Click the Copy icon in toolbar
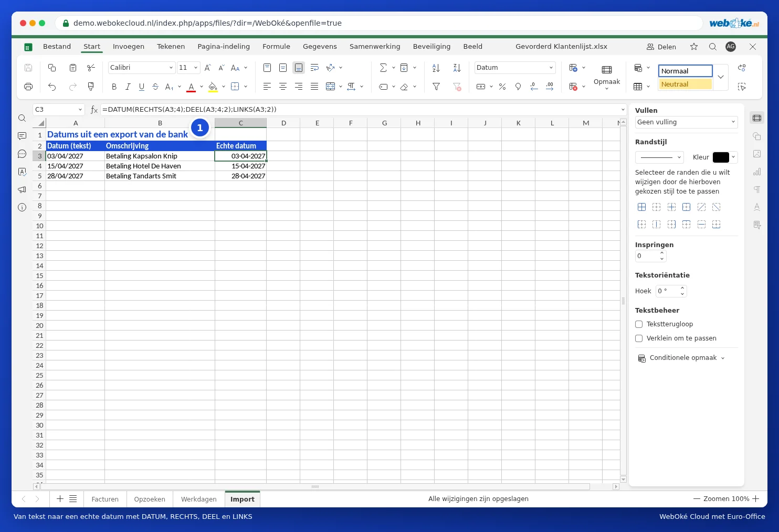 click(x=52, y=68)
